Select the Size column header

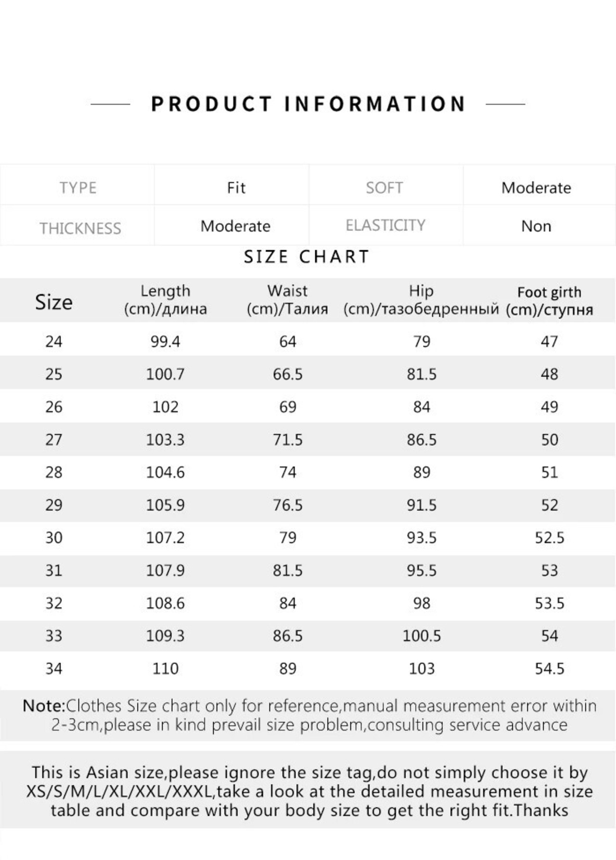click(53, 302)
